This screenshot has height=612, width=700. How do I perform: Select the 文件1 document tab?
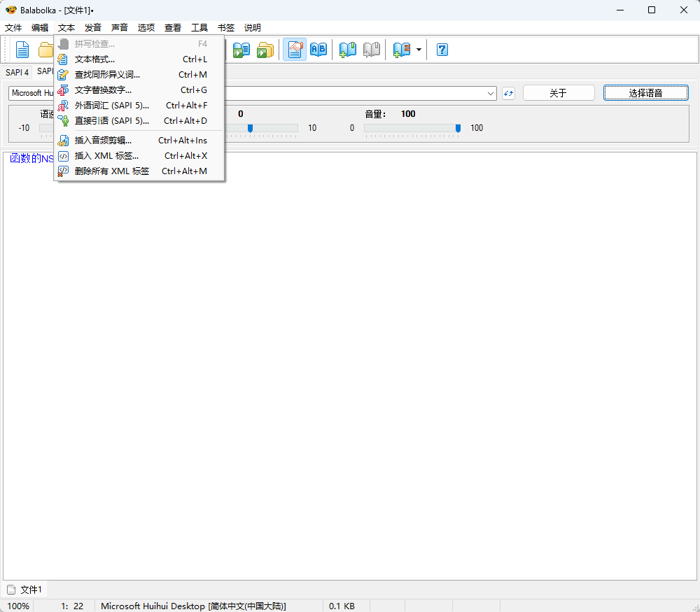25,590
